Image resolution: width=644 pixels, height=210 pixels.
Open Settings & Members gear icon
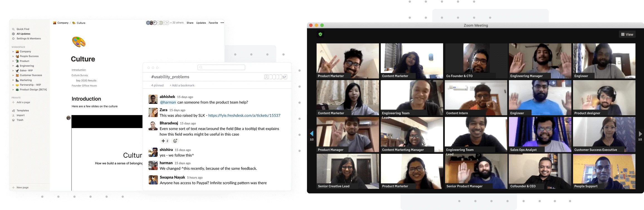tap(13, 39)
